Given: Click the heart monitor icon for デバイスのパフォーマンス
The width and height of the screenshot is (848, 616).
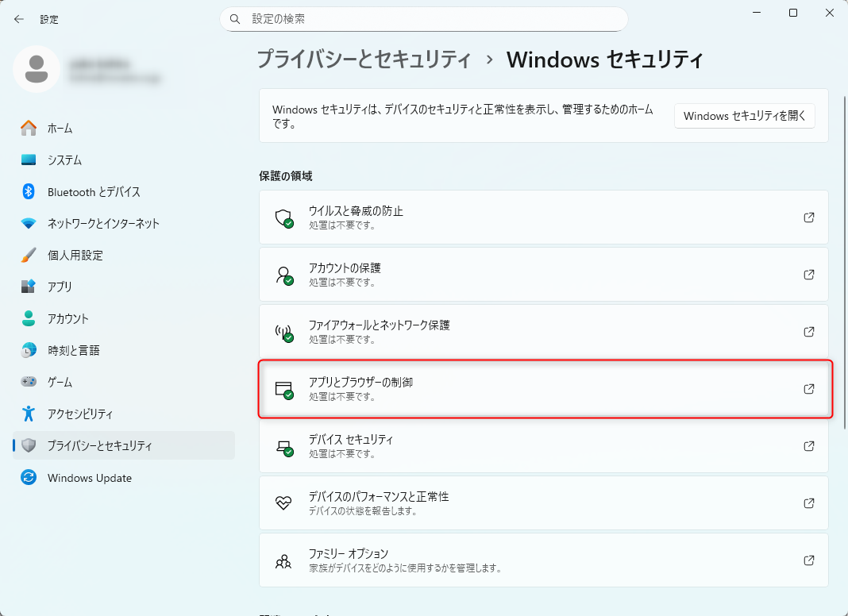Looking at the screenshot, I should [283, 503].
